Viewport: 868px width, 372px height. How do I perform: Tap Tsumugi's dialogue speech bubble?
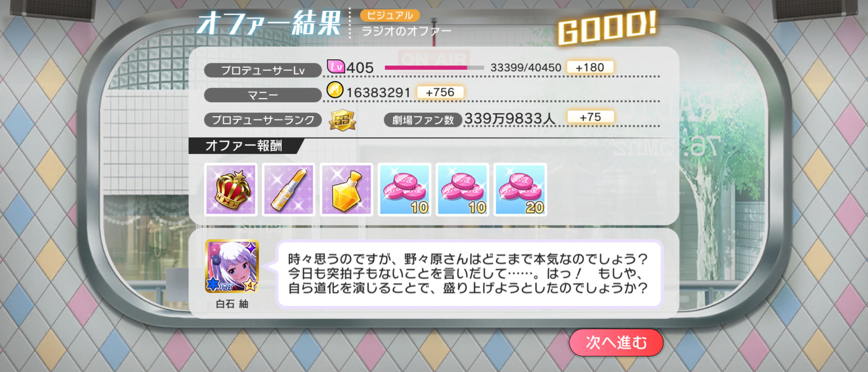469,273
